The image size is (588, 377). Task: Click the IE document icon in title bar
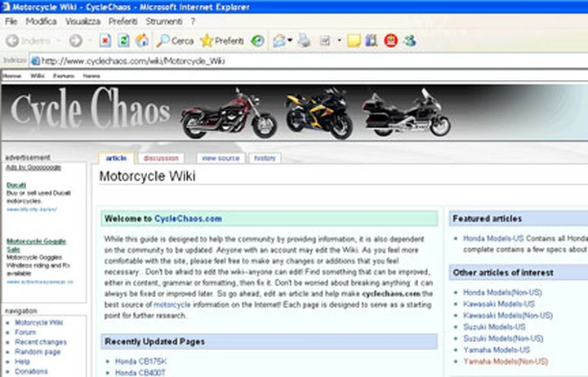pyautogui.click(x=6, y=7)
